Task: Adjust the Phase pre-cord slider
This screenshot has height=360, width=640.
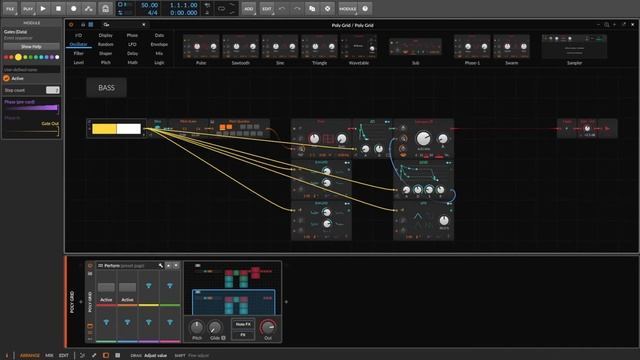Action: (x=31, y=108)
